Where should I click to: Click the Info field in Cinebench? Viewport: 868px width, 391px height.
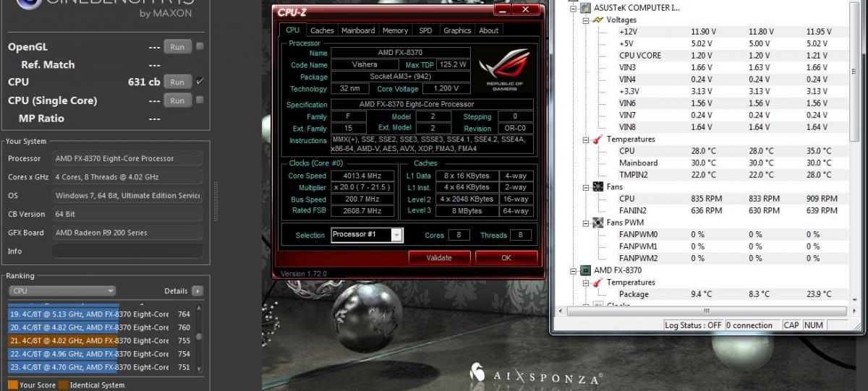point(127,252)
